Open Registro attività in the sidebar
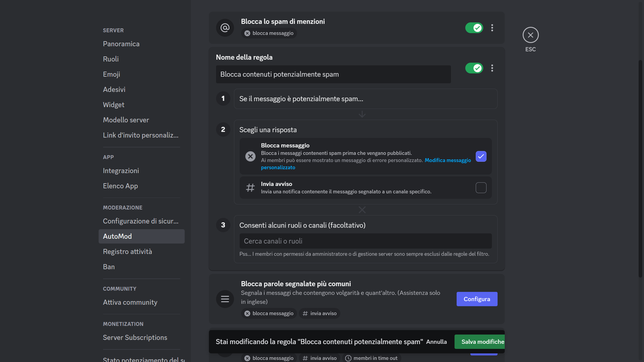 pyautogui.click(x=127, y=251)
